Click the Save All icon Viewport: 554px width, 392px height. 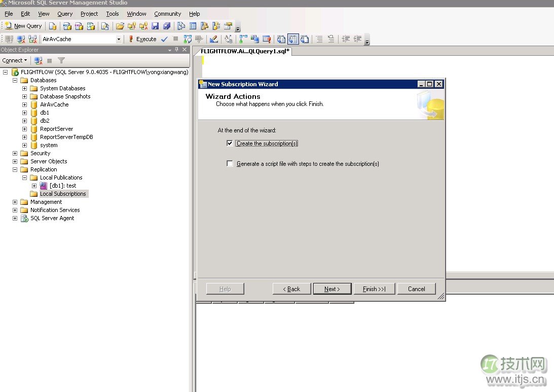click(x=167, y=26)
